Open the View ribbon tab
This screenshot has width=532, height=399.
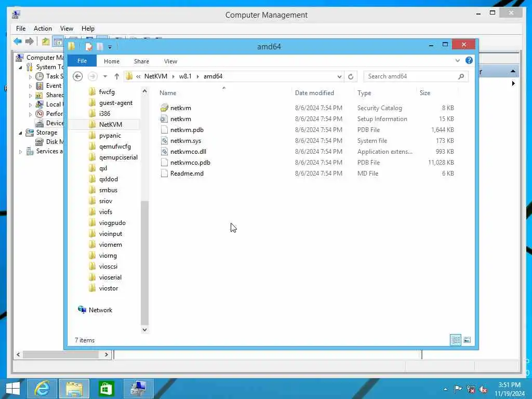[x=170, y=61]
